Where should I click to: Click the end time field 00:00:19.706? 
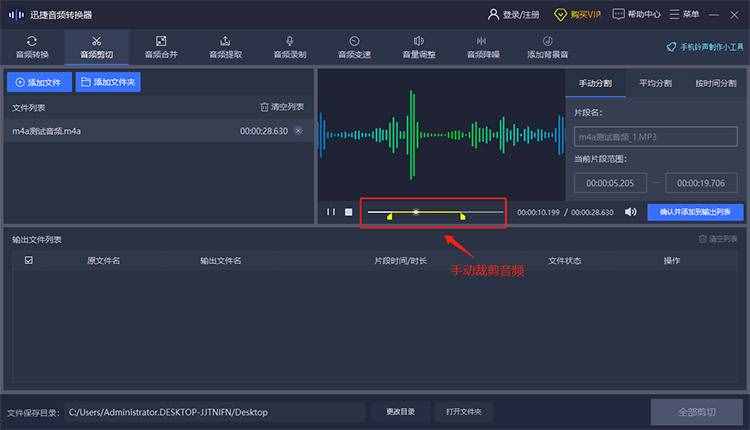coord(701,183)
